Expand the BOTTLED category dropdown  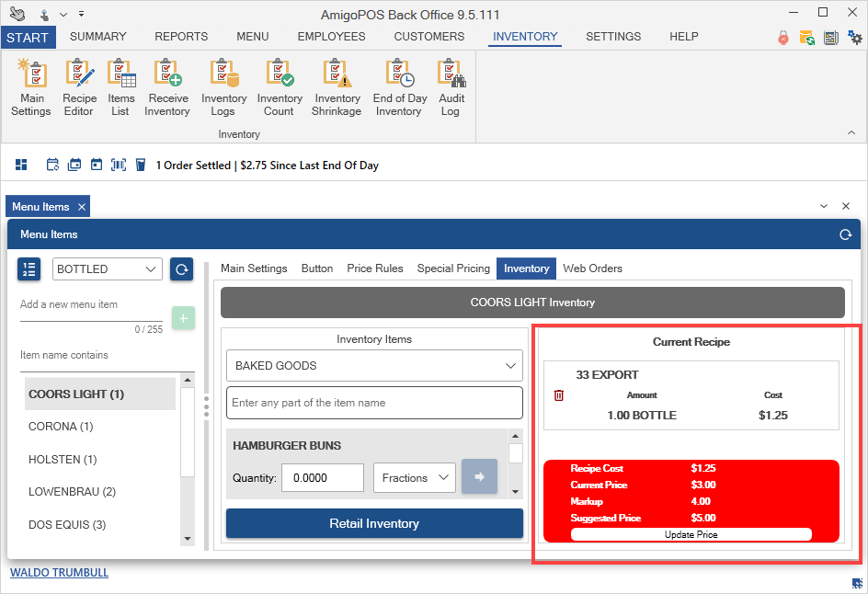pos(108,269)
